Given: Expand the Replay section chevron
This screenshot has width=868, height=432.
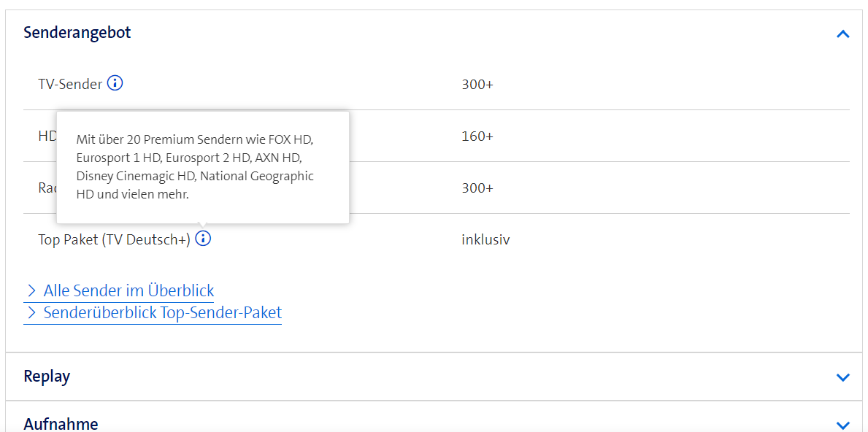Looking at the screenshot, I should click(x=843, y=377).
